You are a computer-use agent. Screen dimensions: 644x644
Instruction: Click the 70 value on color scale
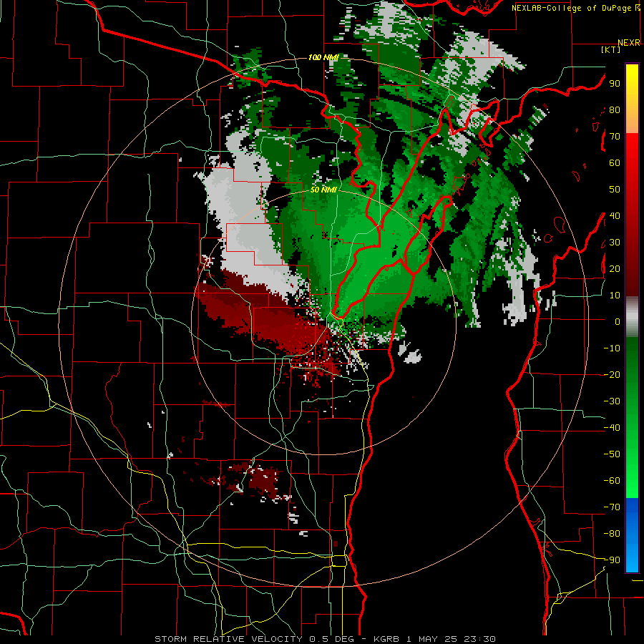[x=615, y=137]
